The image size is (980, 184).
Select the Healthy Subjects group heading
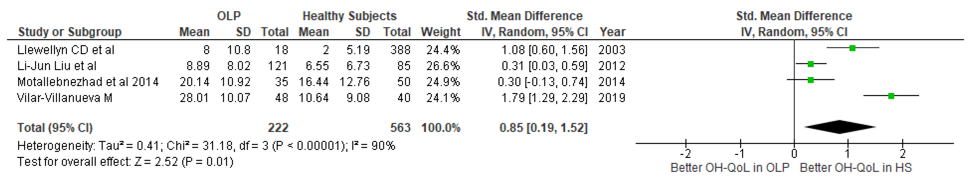coord(349,16)
